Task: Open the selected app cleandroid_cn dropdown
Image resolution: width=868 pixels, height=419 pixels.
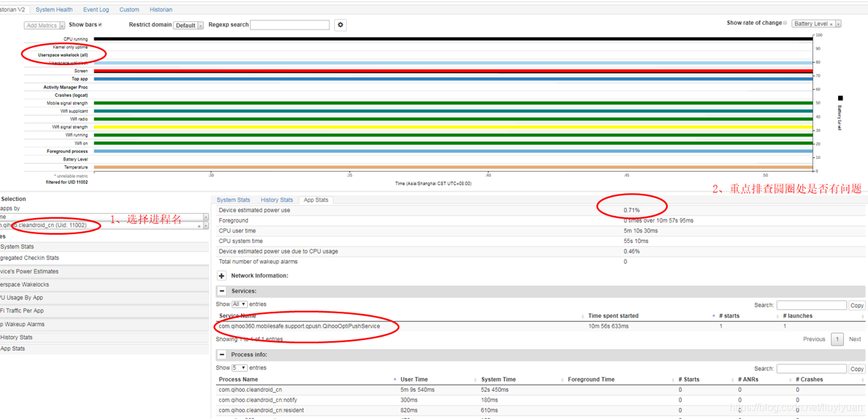Action: (205, 226)
